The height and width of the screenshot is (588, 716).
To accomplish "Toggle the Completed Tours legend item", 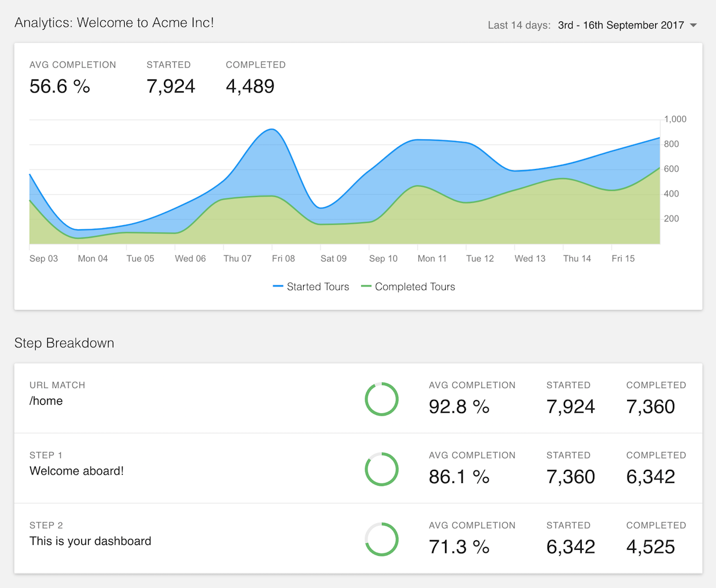I will pos(408,287).
